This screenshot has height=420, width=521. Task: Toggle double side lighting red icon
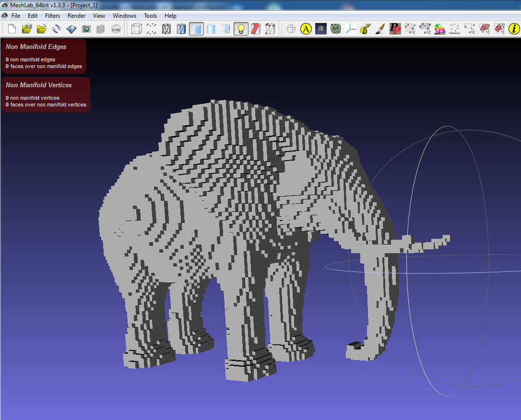pyautogui.click(x=256, y=29)
